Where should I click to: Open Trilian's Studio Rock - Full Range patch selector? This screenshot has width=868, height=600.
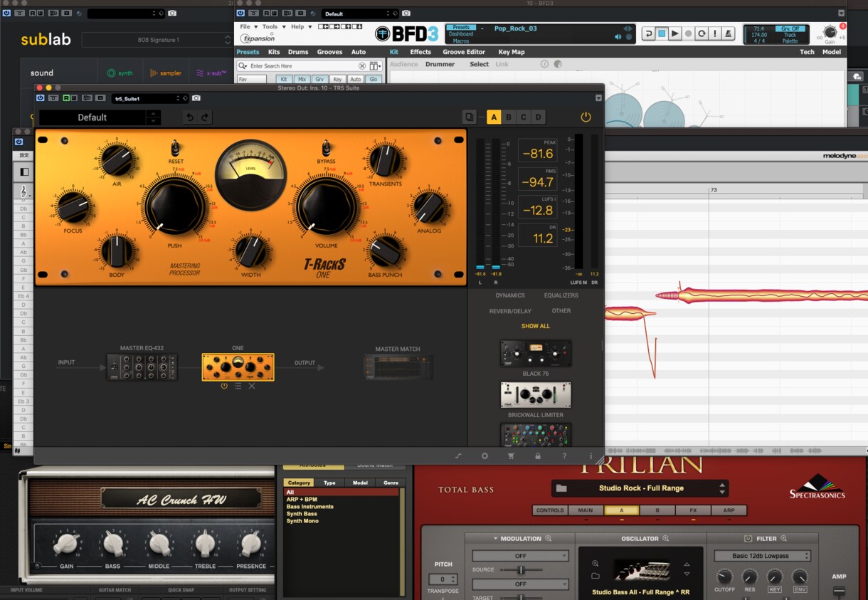[640, 488]
